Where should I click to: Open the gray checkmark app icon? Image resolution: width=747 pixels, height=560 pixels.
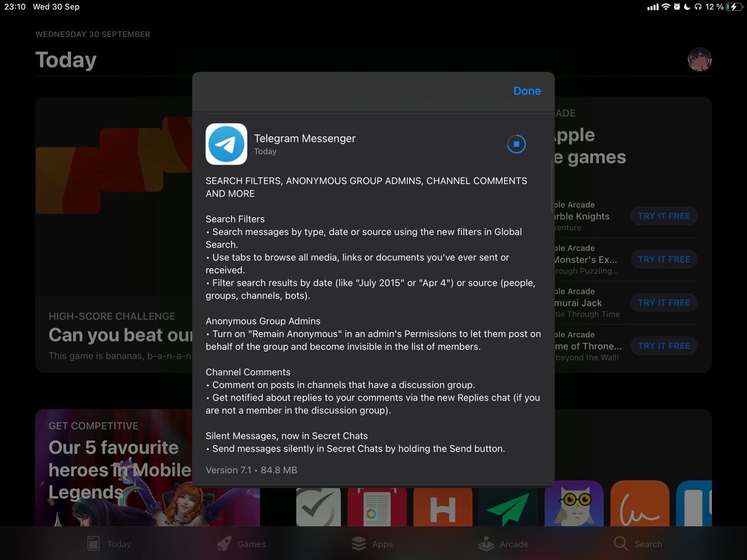(x=318, y=506)
